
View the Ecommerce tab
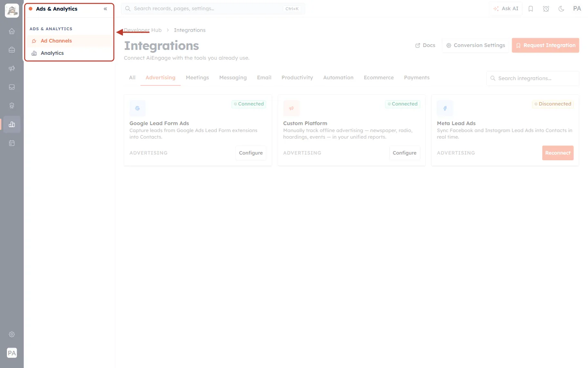[379, 78]
